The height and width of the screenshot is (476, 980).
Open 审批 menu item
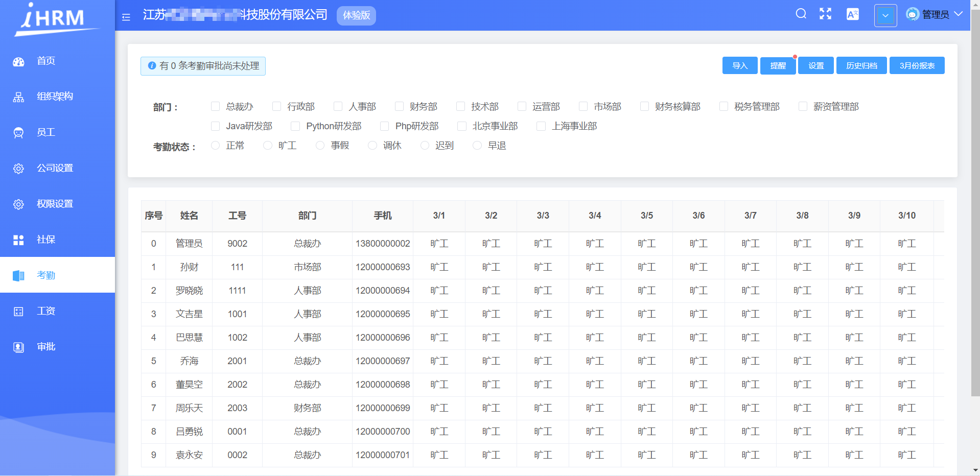57,347
